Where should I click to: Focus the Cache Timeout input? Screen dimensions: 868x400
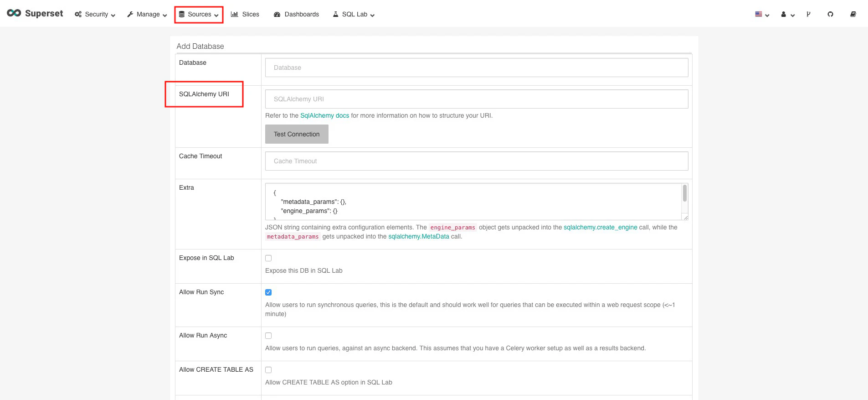tap(477, 161)
